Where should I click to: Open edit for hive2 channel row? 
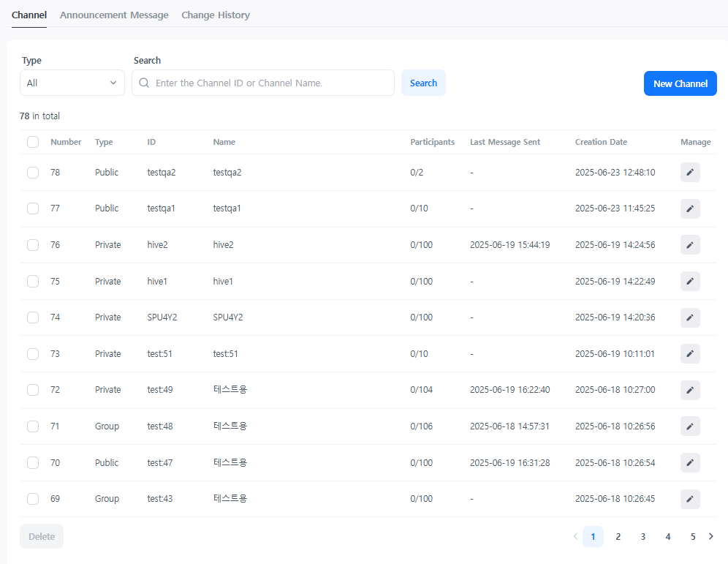pos(690,245)
